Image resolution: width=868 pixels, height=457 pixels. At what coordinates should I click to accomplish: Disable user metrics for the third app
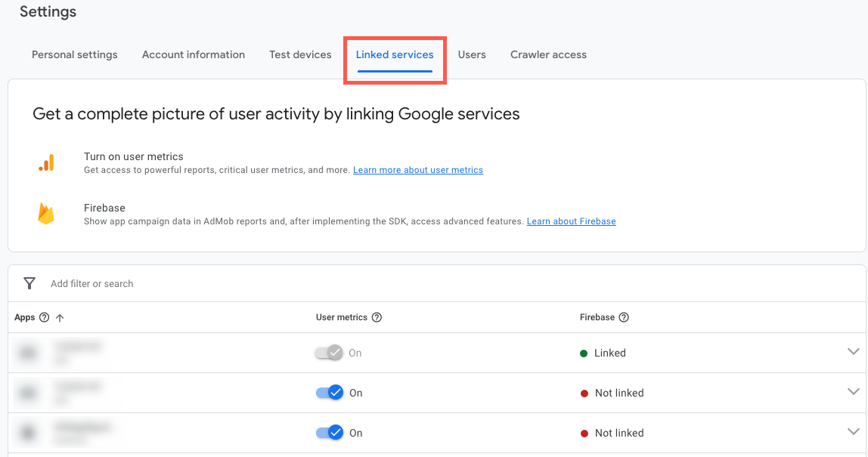pos(329,433)
